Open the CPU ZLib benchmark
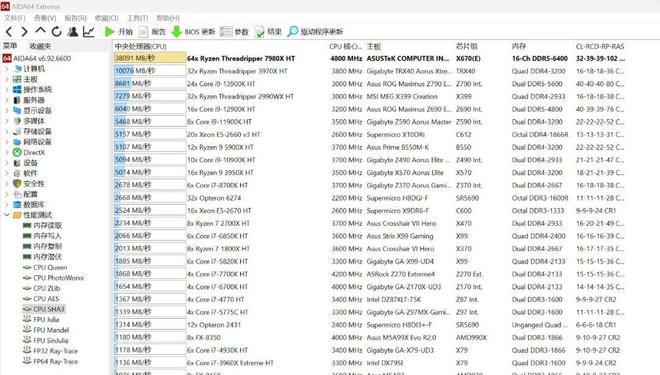This screenshot has width=660, height=375. click(x=41, y=288)
